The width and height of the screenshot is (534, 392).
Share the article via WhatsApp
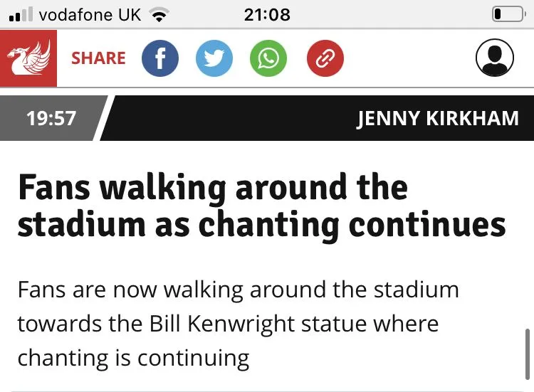pyautogui.click(x=268, y=58)
